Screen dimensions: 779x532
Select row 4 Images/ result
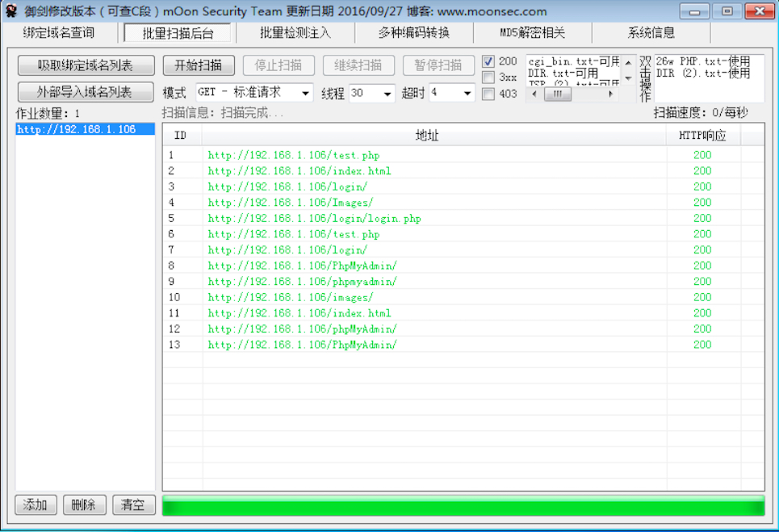[x=463, y=203]
